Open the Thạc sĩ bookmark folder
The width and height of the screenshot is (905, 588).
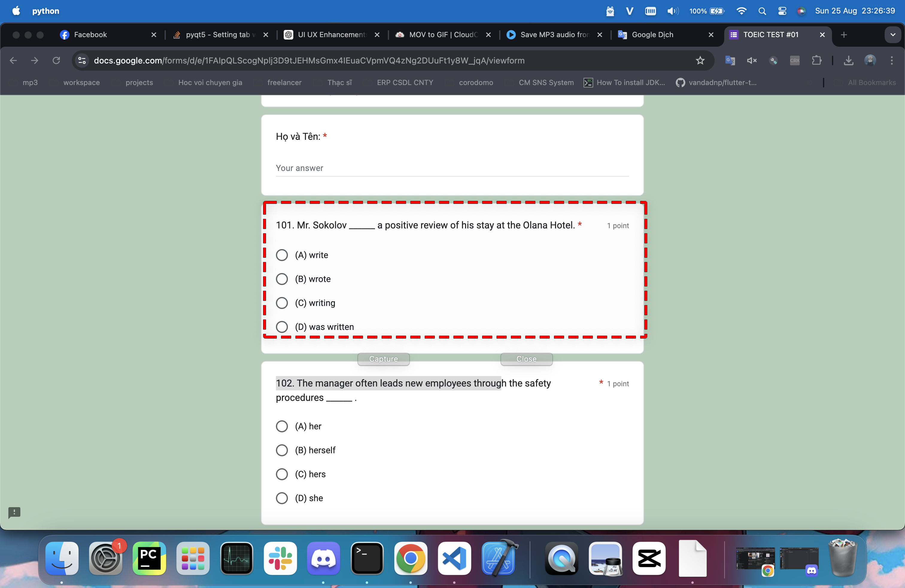[x=339, y=83]
